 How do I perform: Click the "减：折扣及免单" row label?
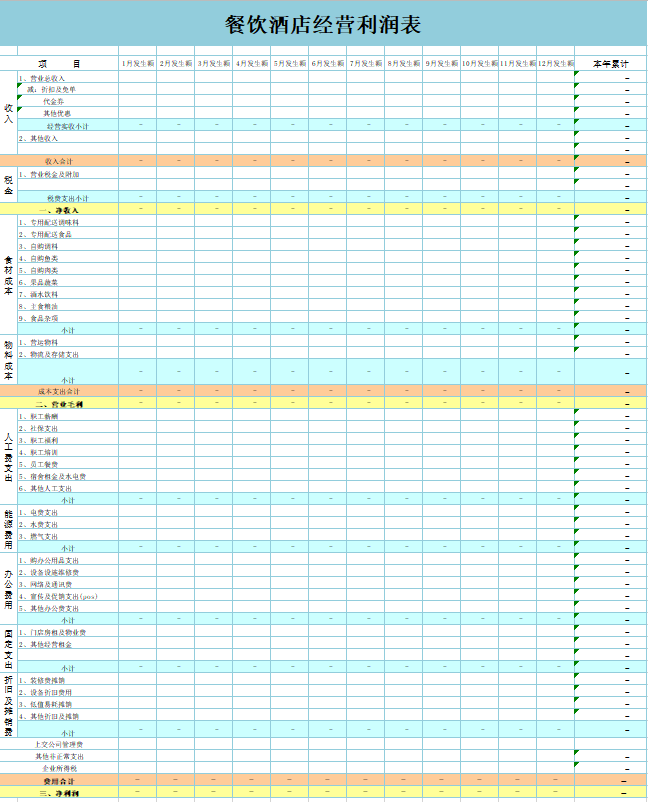tap(51, 90)
